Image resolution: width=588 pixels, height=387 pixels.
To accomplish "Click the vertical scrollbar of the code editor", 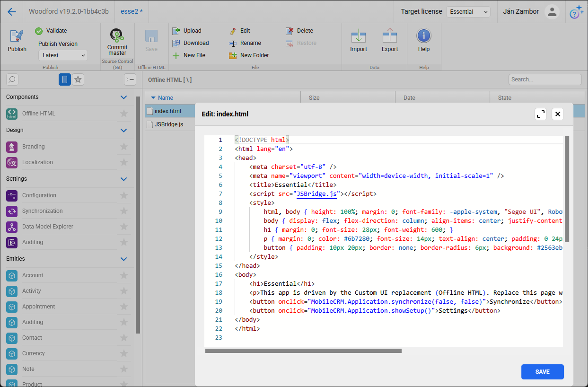I will (x=567, y=189).
